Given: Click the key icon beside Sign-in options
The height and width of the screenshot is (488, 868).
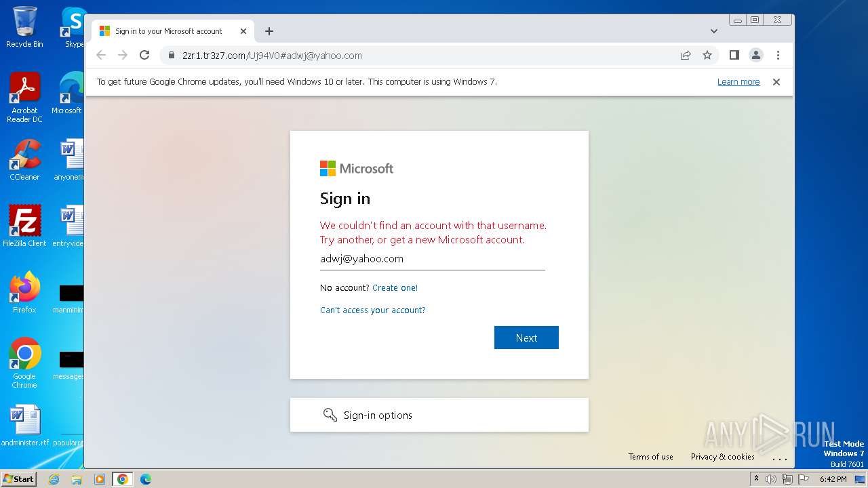Looking at the screenshot, I should coord(330,415).
